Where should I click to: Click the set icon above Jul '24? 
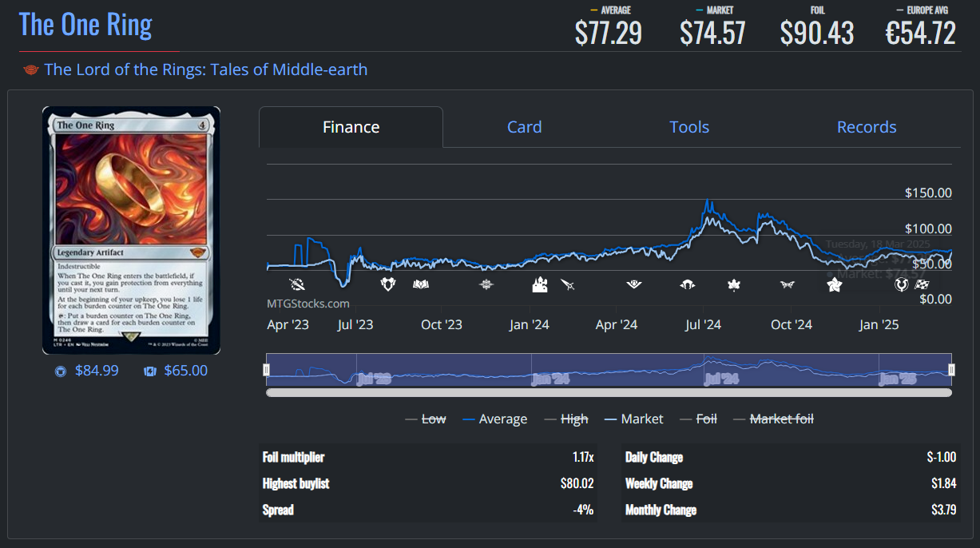coord(688,284)
